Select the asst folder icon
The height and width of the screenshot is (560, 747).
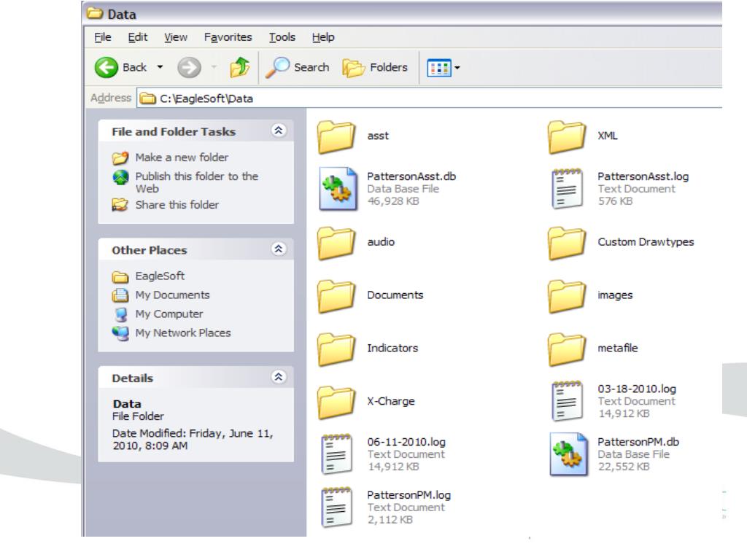click(x=336, y=136)
